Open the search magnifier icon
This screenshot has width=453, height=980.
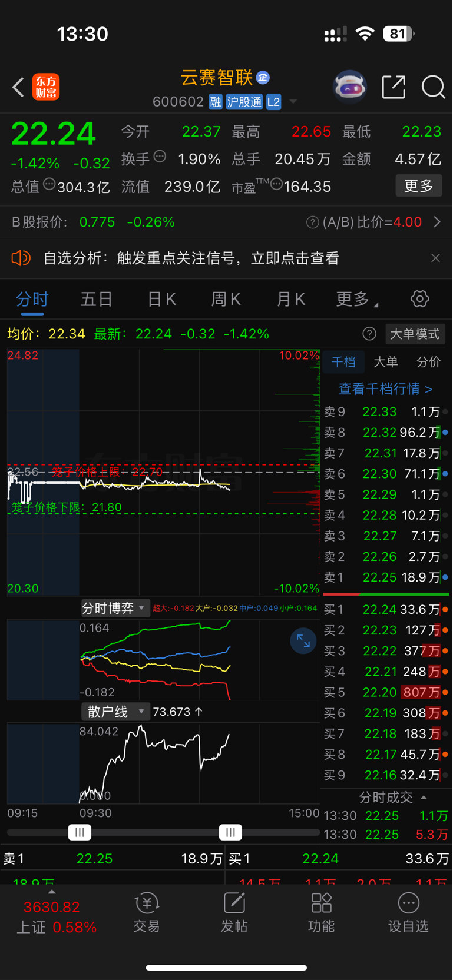433,87
